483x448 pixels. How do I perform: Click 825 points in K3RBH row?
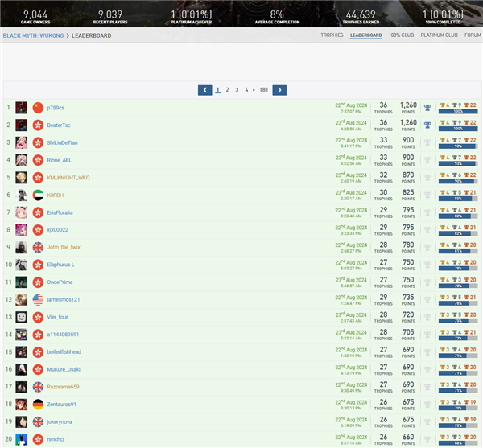click(x=408, y=195)
